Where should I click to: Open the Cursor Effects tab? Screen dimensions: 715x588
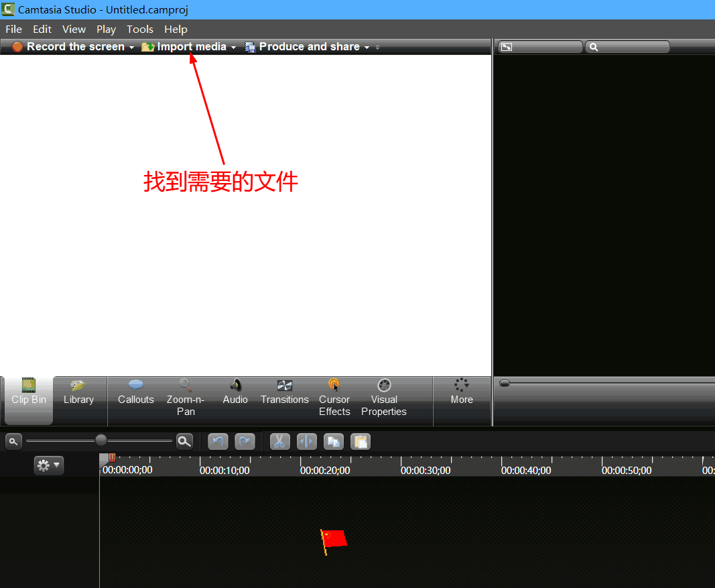[x=334, y=398]
